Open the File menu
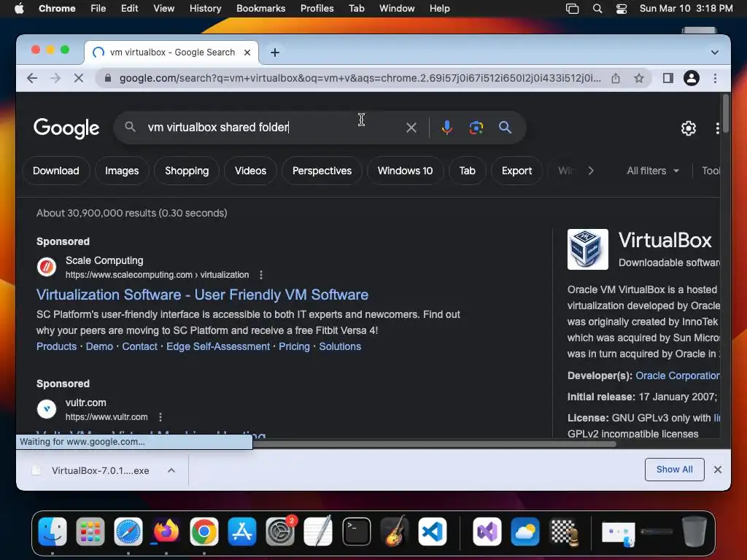This screenshot has width=747, height=560. 98,9
